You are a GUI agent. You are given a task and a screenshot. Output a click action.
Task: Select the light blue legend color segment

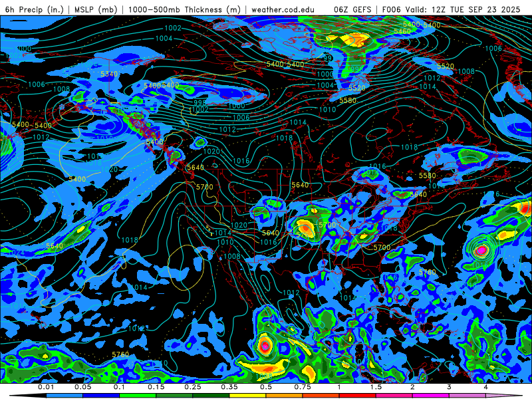[65, 396]
